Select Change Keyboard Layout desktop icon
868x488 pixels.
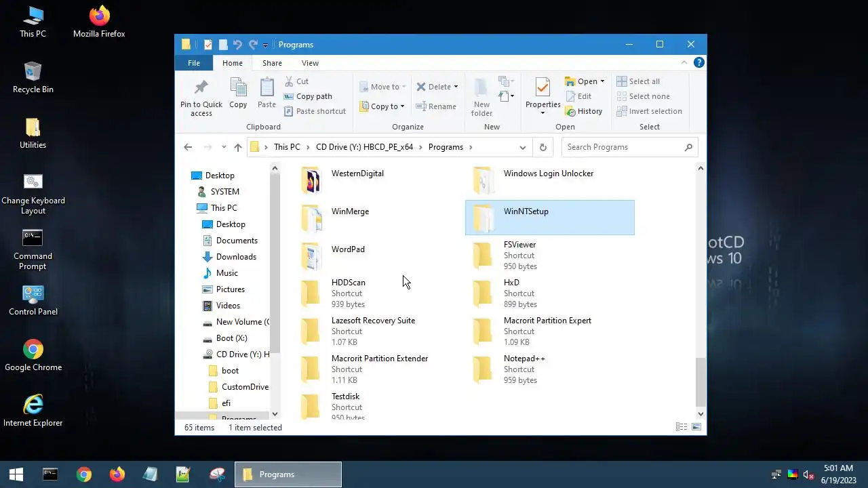click(x=33, y=194)
